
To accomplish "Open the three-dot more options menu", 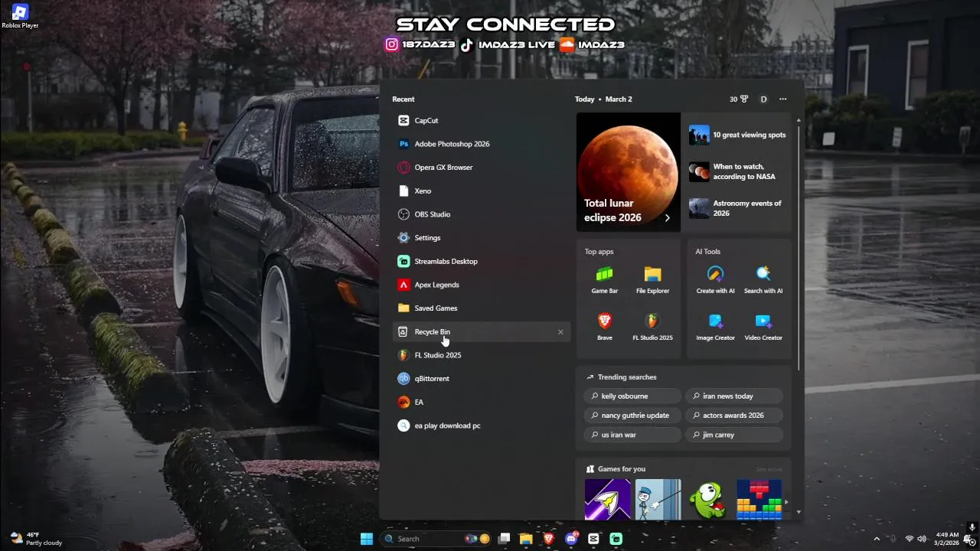I will pos(782,99).
